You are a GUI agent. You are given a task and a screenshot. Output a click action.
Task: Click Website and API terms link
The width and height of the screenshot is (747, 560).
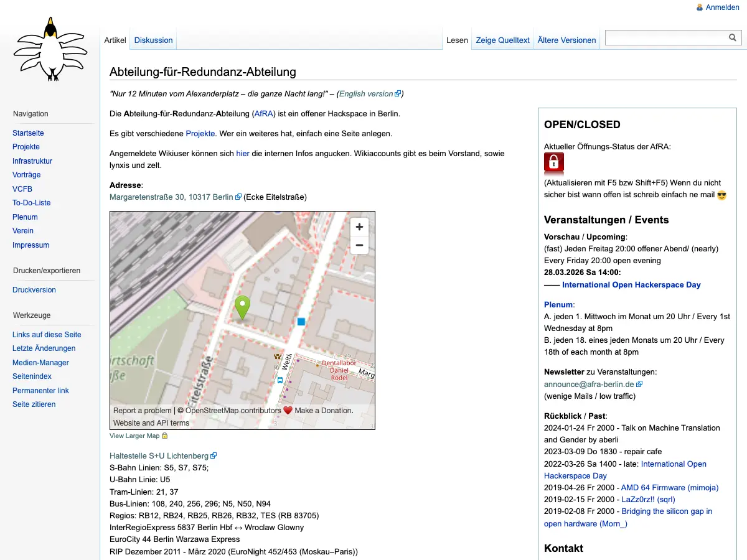151,423
